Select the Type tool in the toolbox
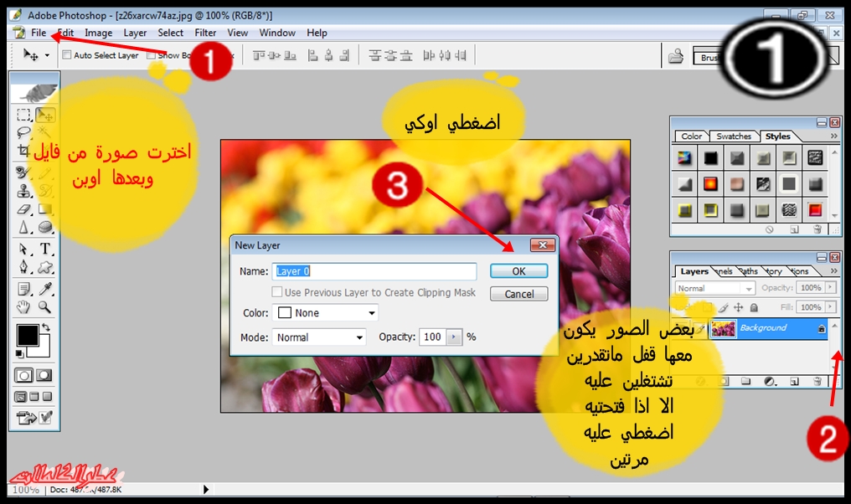Viewport: 851px width, 504px height. point(45,249)
